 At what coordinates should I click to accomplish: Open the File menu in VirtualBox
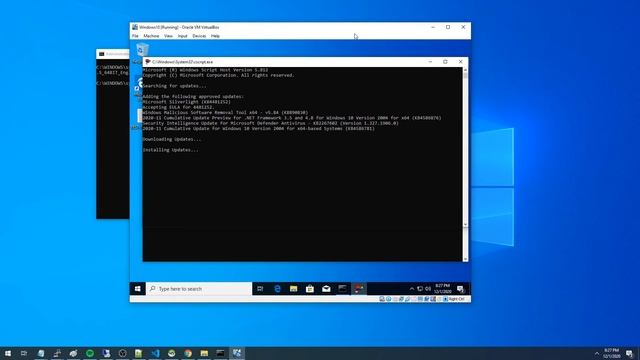pyautogui.click(x=135, y=36)
